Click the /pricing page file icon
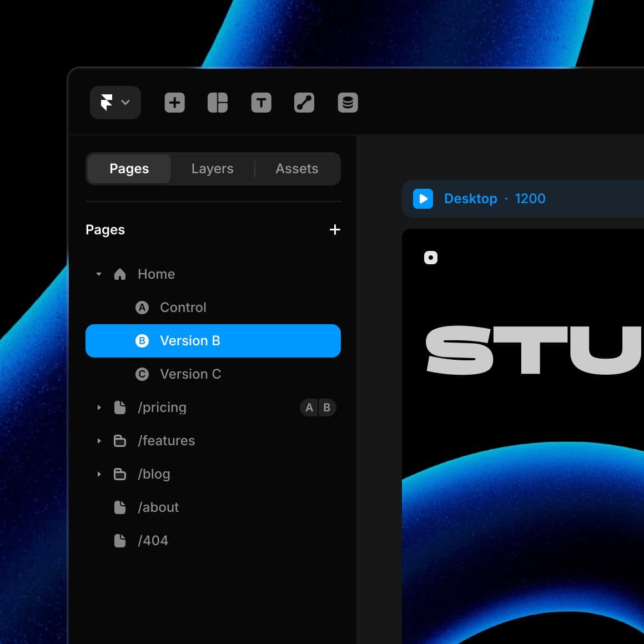 (x=120, y=407)
